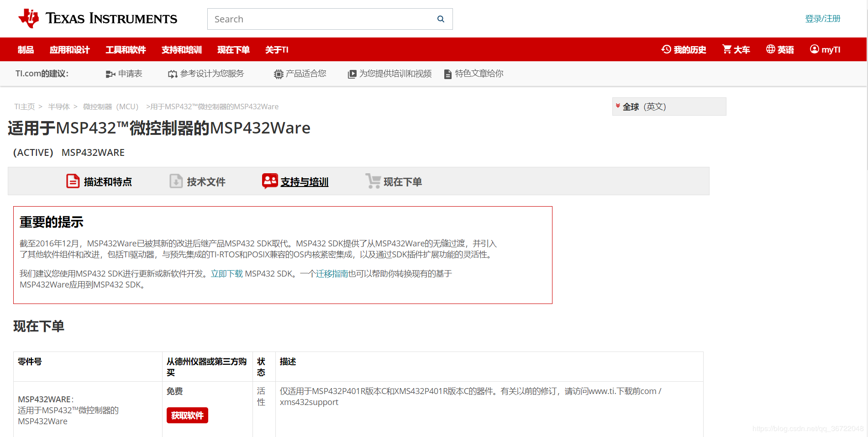This screenshot has width=868, height=437.
Task: Open the 工具和软件 menu
Action: (x=126, y=49)
